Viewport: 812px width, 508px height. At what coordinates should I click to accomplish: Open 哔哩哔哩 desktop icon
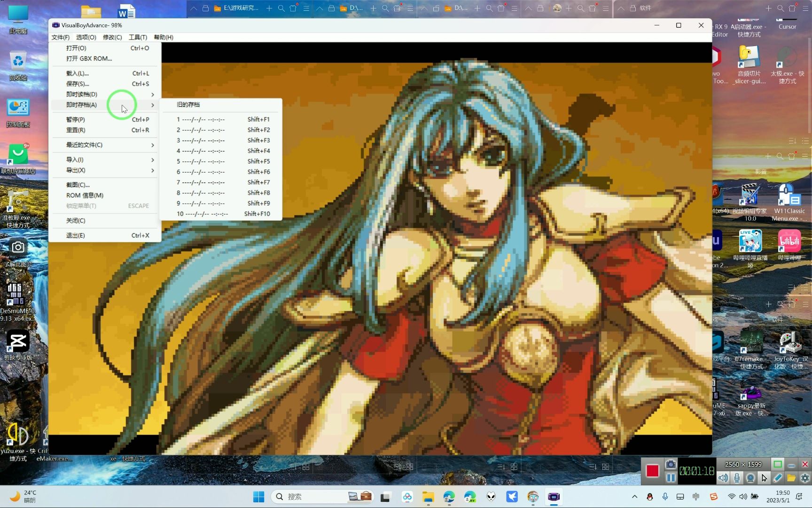789,245
